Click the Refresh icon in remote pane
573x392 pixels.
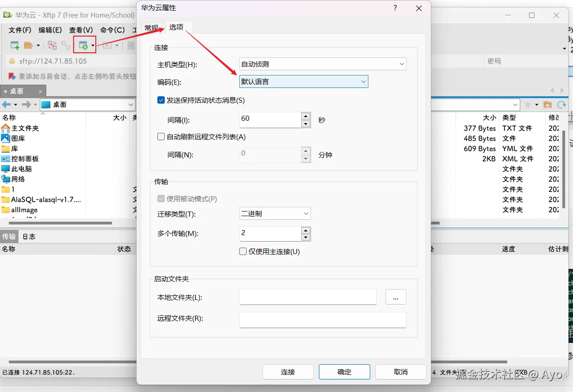pos(561,105)
